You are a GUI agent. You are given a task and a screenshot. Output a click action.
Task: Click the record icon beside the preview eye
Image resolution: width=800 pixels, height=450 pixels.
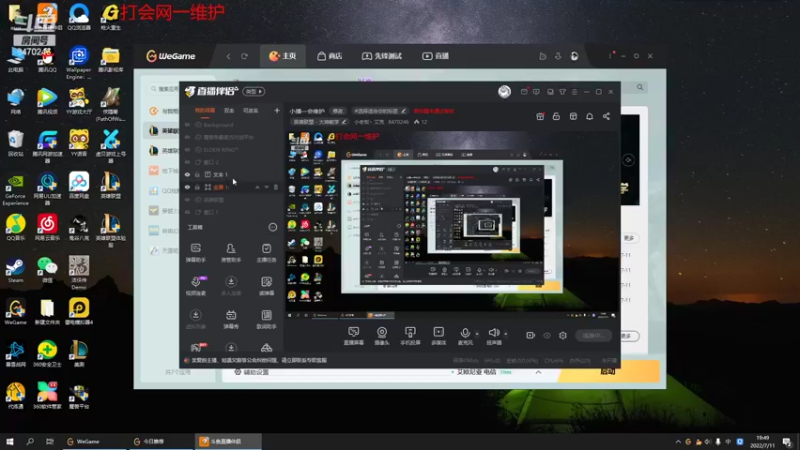[531, 335]
